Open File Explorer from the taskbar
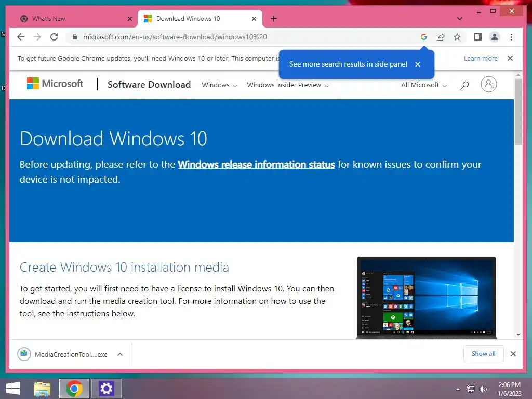The height and width of the screenshot is (399, 532). click(43, 389)
